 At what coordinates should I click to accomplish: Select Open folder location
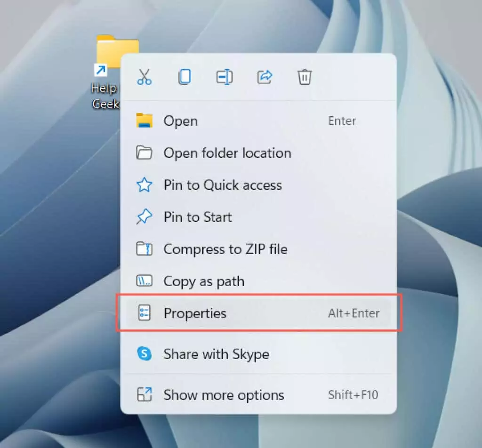click(227, 153)
